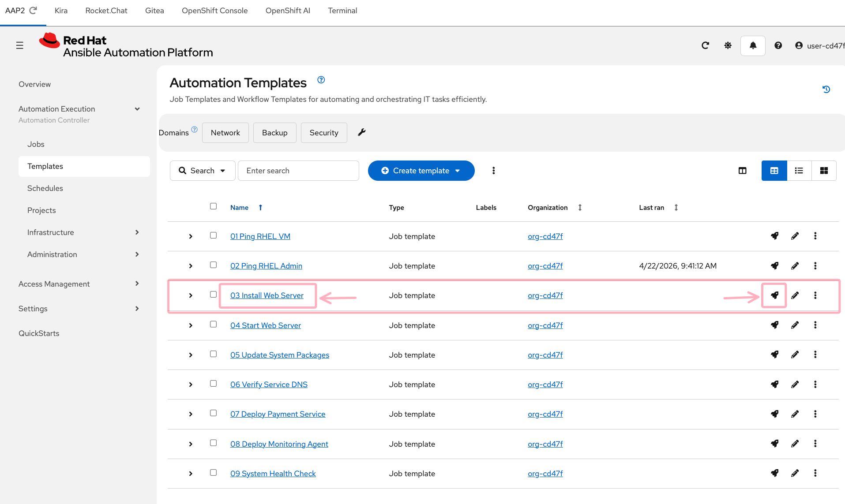The width and height of the screenshot is (845, 504).
Task: Toggle the theme sun icon
Action: click(x=728, y=45)
